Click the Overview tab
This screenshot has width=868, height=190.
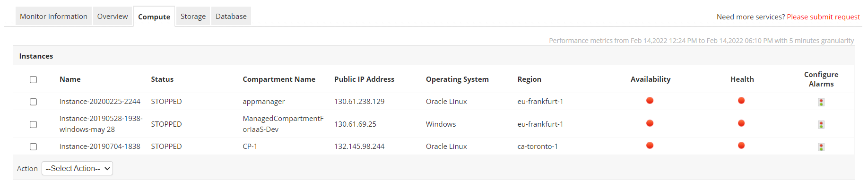113,17
